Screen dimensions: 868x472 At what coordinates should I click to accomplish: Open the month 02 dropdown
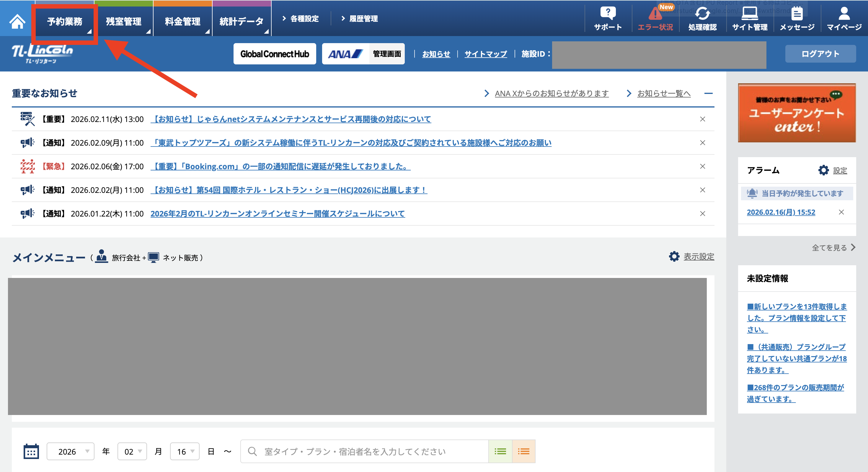click(132, 451)
